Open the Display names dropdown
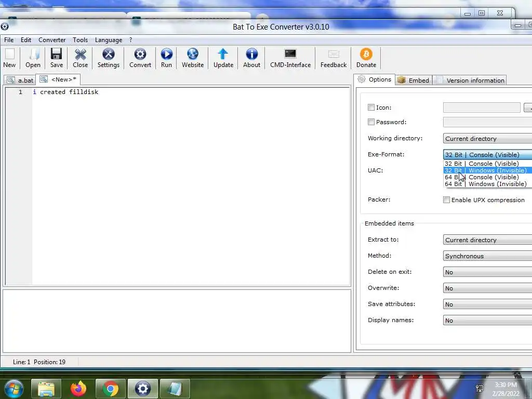The height and width of the screenshot is (399, 532). click(487, 320)
